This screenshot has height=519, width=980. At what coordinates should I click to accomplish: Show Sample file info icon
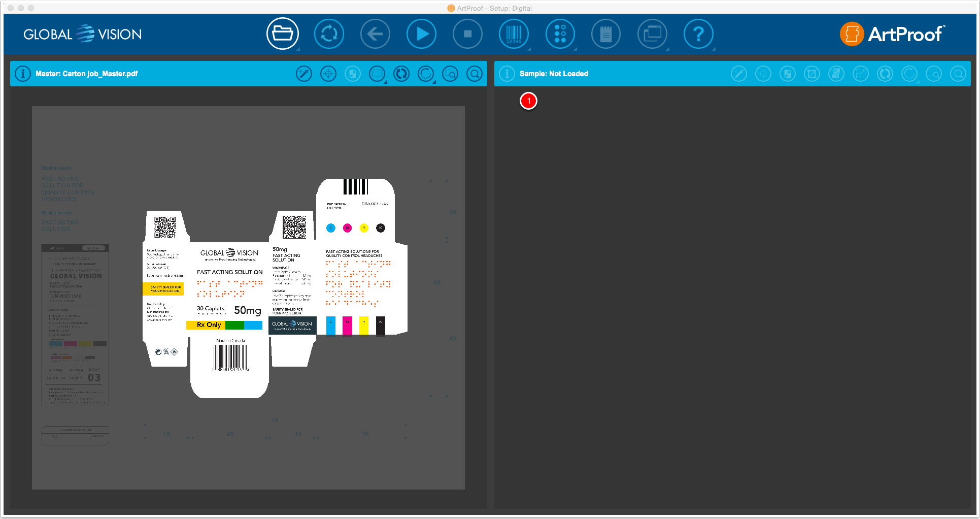[507, 74]
